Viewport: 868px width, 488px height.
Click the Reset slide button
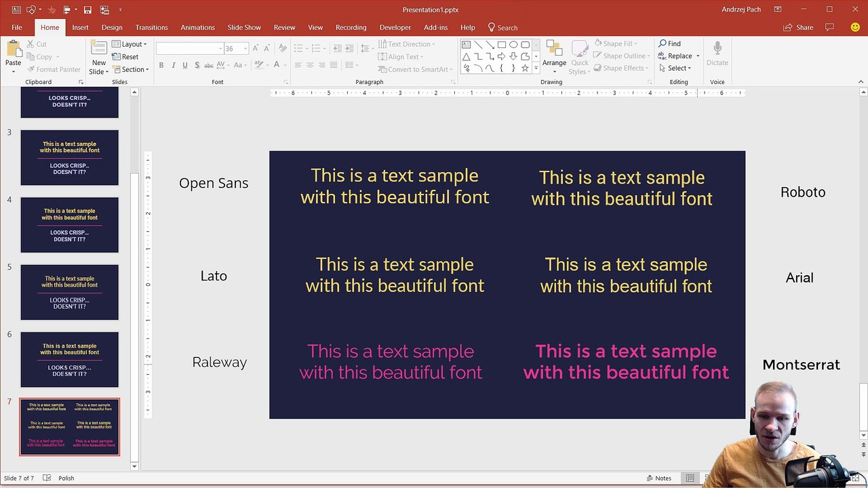(x=125, y=57)
